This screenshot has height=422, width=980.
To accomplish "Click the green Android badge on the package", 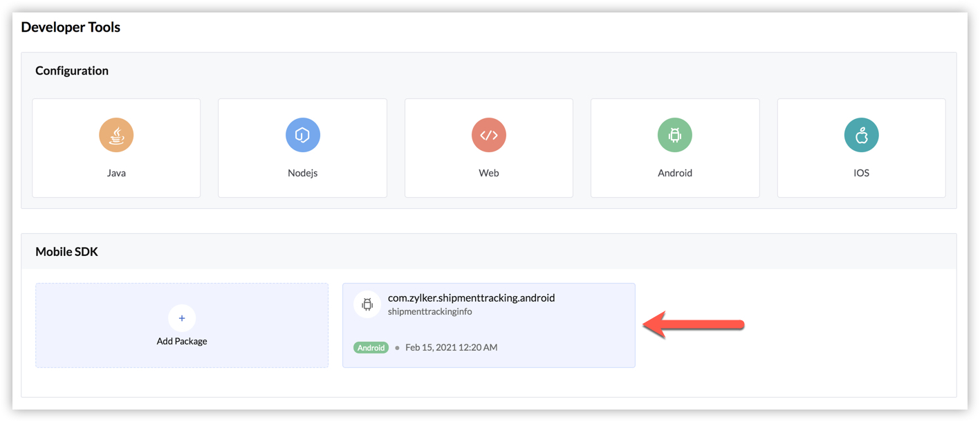I will [x=371, y=347].
